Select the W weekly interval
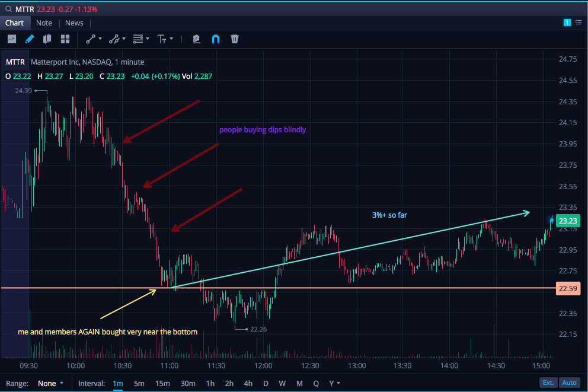Image resolution: width=588 pixels, height=392 pixels. [282, 383]
